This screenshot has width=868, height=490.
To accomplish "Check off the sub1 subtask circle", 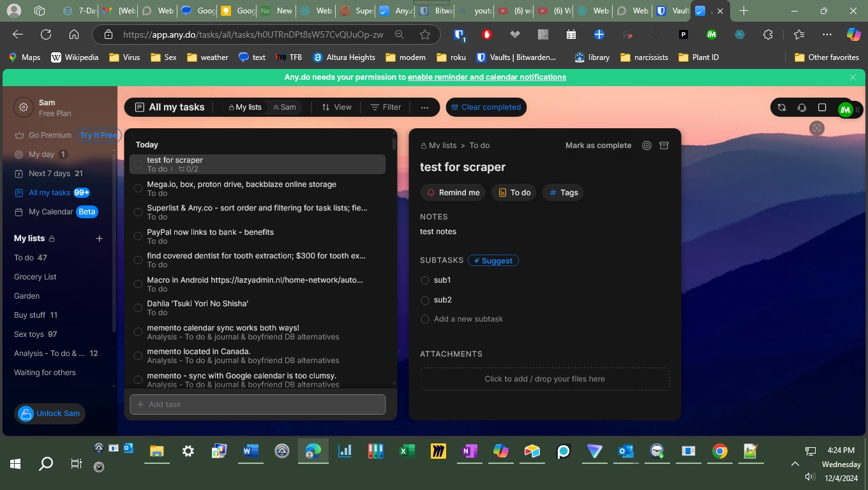I will tap(425, 280).
